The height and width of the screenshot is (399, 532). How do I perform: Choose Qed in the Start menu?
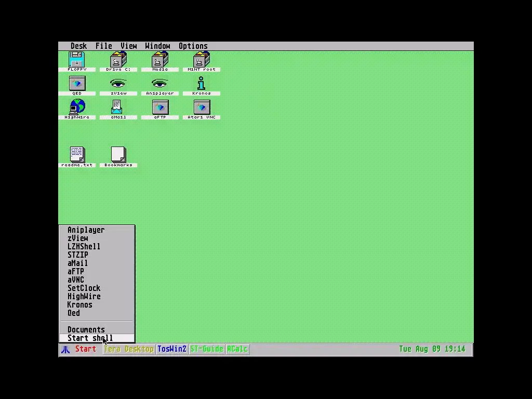97,313
